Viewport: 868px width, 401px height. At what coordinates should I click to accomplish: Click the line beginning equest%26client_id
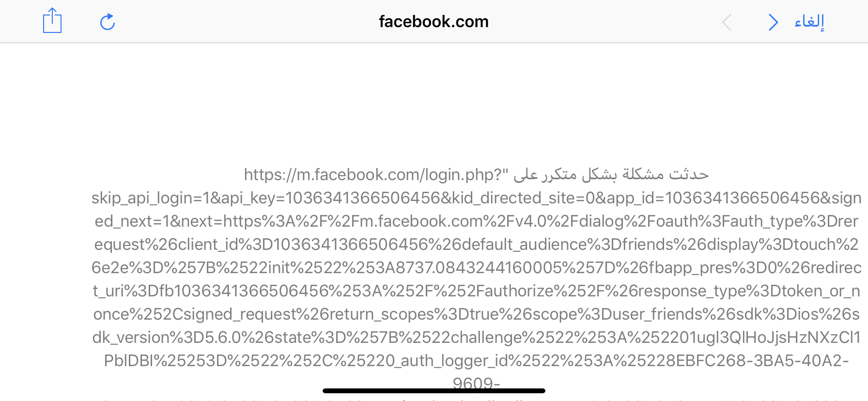coord(477,244)
